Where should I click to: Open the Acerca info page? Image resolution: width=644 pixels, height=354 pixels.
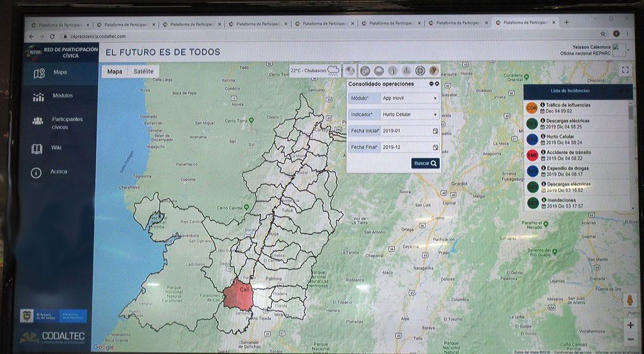point(58,172)
